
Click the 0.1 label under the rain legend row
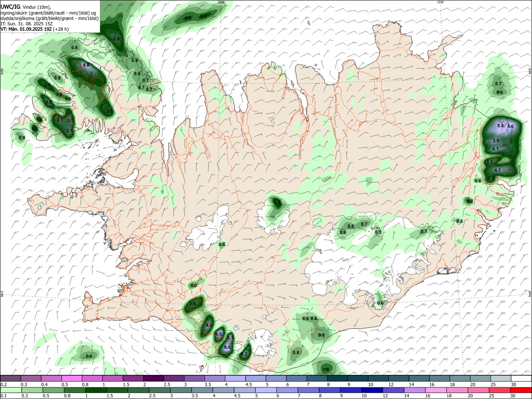[x=3, y=396]
